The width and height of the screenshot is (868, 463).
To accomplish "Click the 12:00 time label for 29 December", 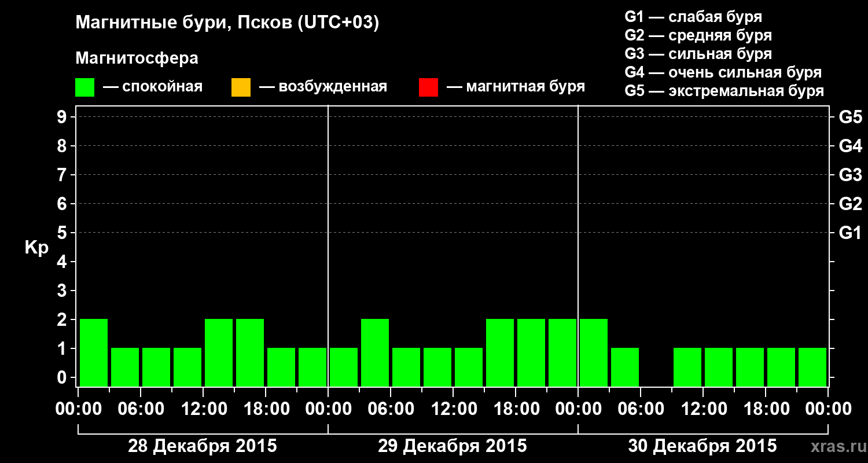I will (x=453, y=409).
